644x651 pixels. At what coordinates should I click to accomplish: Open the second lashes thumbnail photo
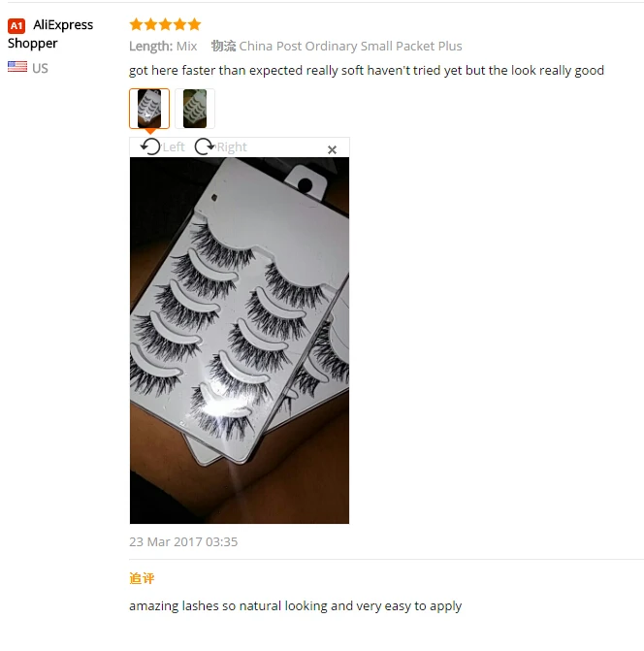pos(195,109)
